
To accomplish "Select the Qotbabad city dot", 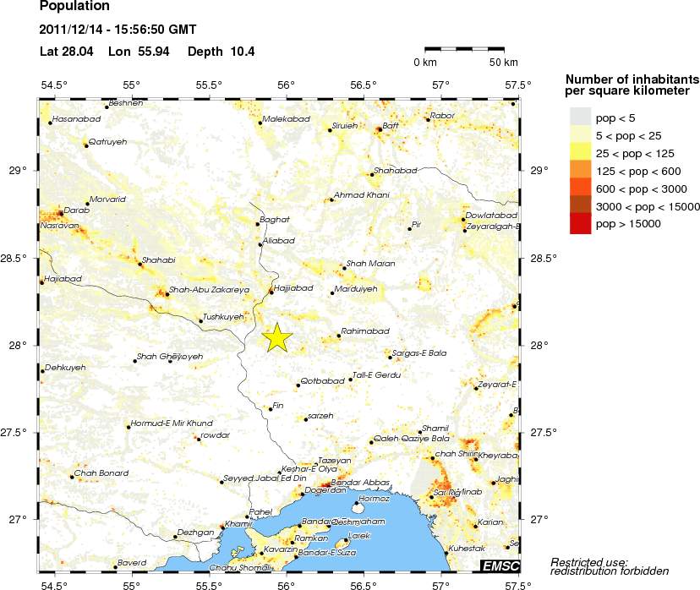I will coord(298,385).
